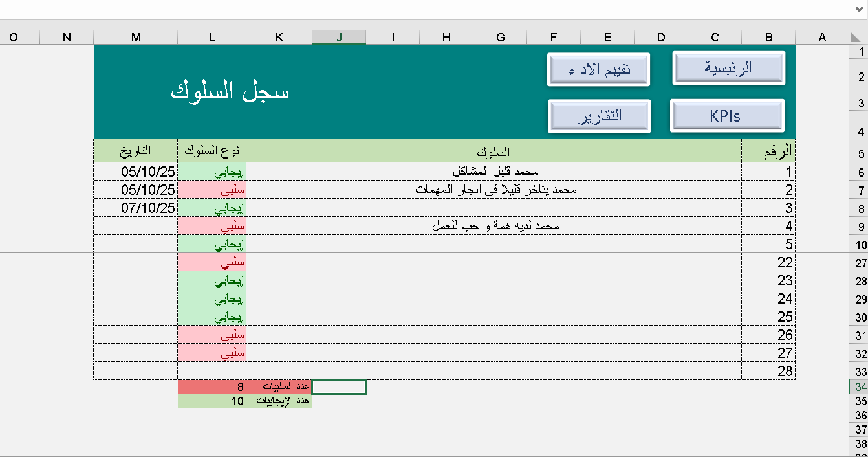
Task: Click the تقييم الاداء button
Action: point(599,68)
